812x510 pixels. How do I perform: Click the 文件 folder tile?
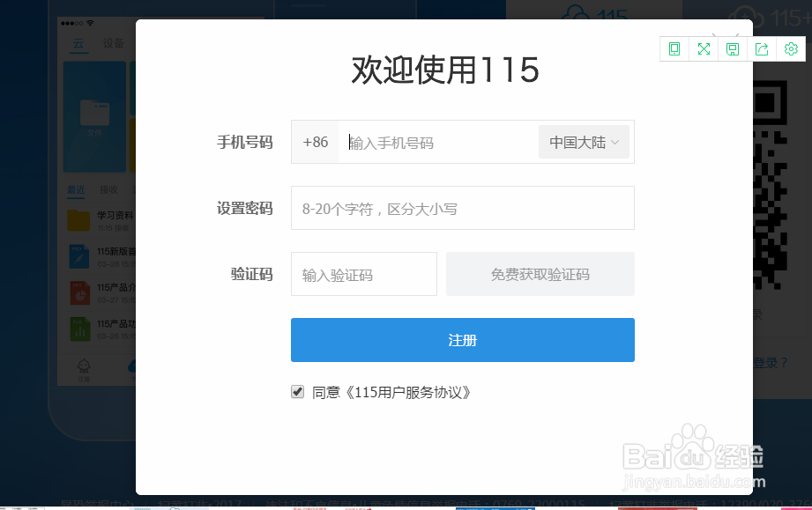tap(94, 117)
